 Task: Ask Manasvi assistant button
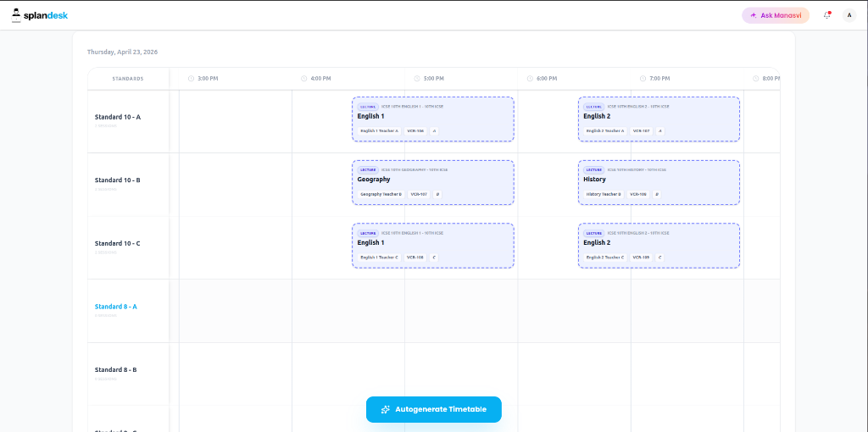pos(776,15)
